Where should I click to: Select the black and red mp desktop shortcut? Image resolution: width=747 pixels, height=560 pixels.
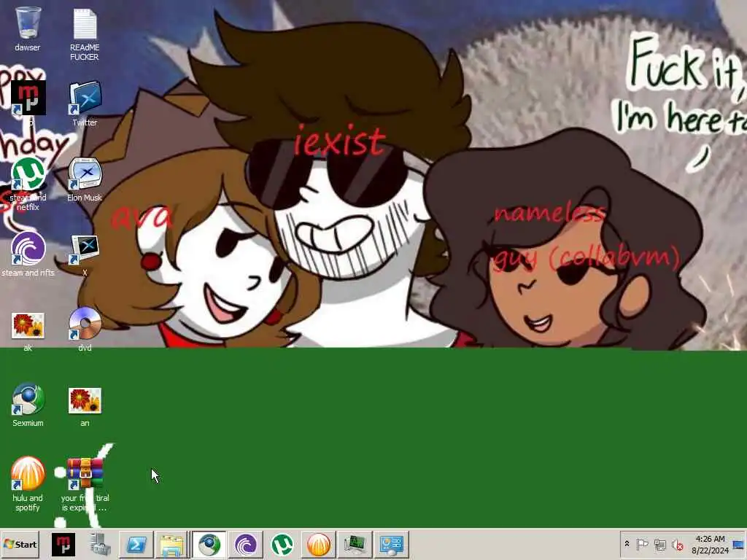tap(28, 98)
